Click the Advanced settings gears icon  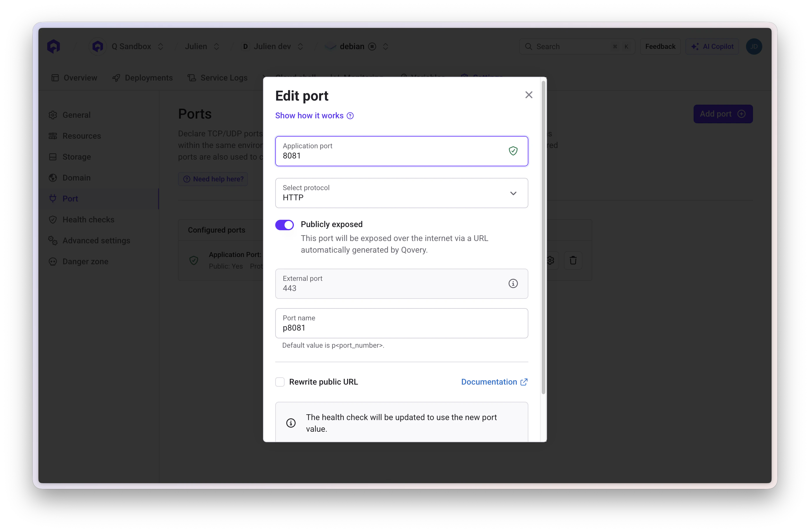pyautogui.click(x=53, y=240)
